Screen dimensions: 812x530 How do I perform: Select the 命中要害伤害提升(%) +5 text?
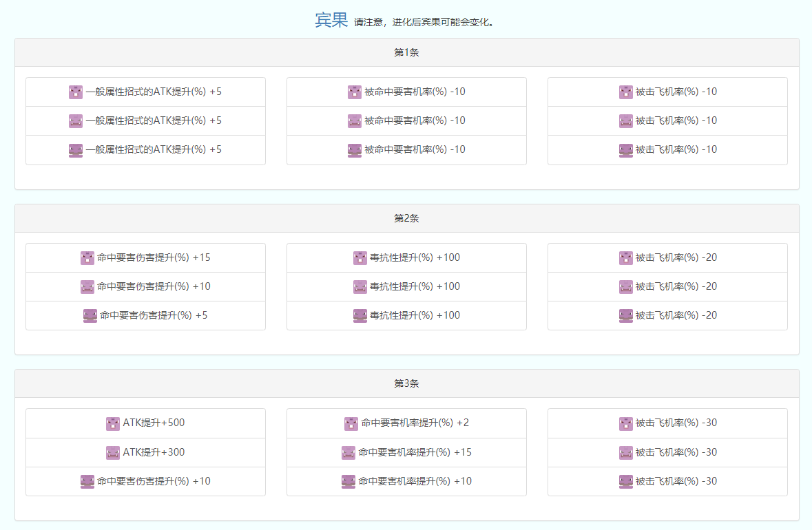tap(154, 315)
